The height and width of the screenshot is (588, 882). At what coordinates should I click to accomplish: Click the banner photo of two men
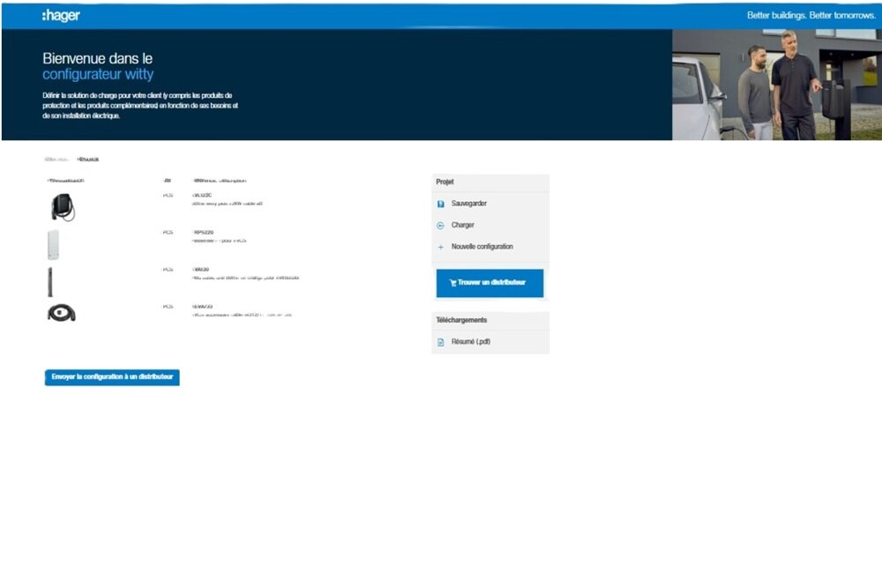(777, 85)
